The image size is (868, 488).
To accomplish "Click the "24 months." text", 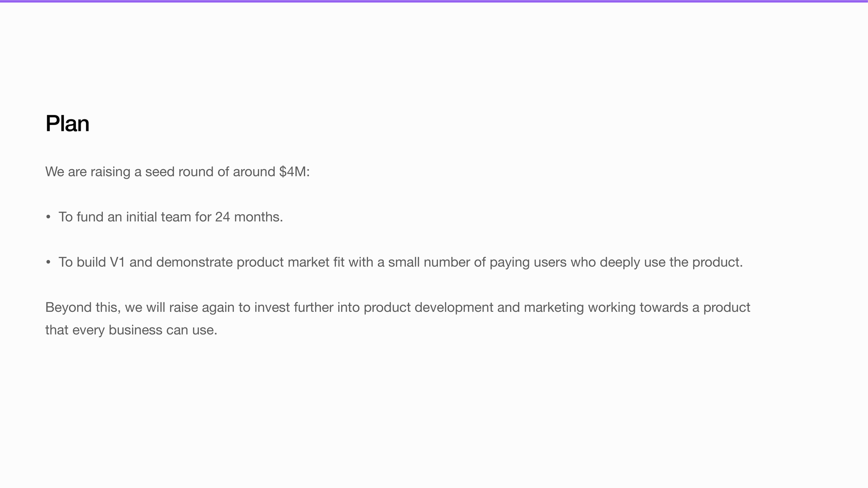I will coord(249,217).
